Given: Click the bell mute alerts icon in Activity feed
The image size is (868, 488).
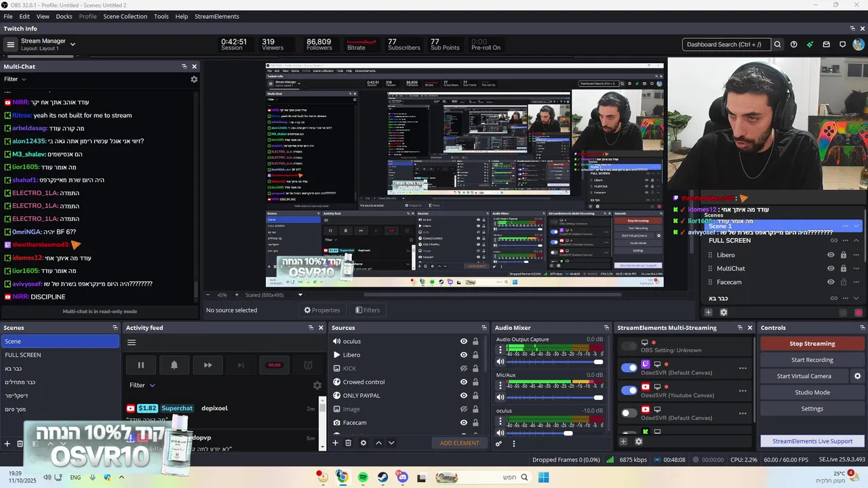Looking at the screenshot, I should tap(174, 365).
